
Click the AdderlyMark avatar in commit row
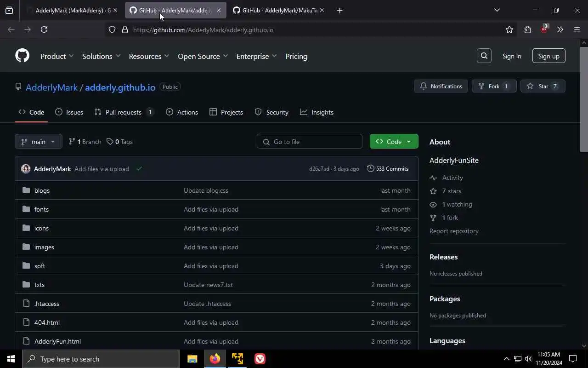[x=26, y=169]
